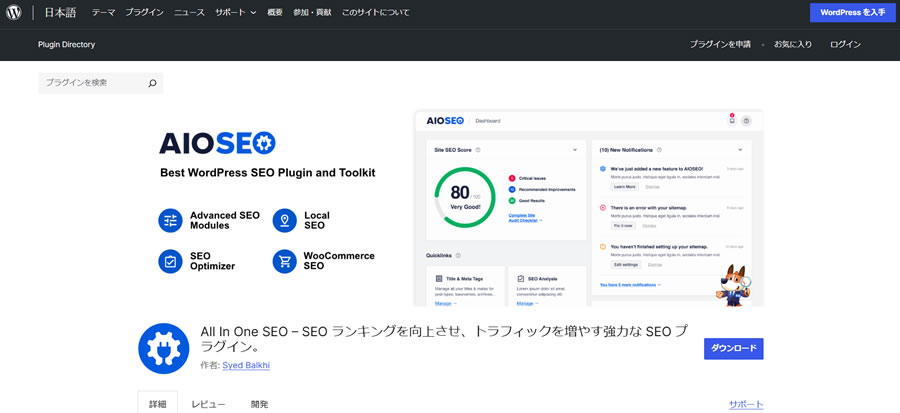This screenshot has height=413, width=900.
Task: Click the AIOSEO plugin gear icon
Action: tap(164, 349)
